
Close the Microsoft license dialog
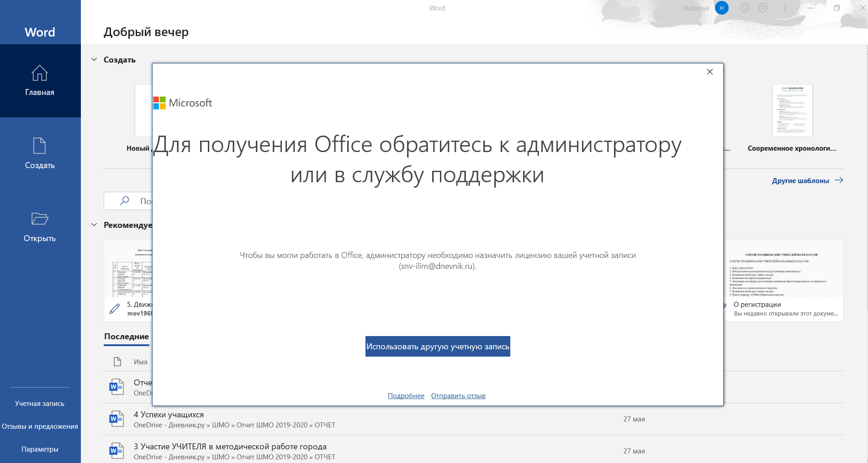(x=710, y=72)
